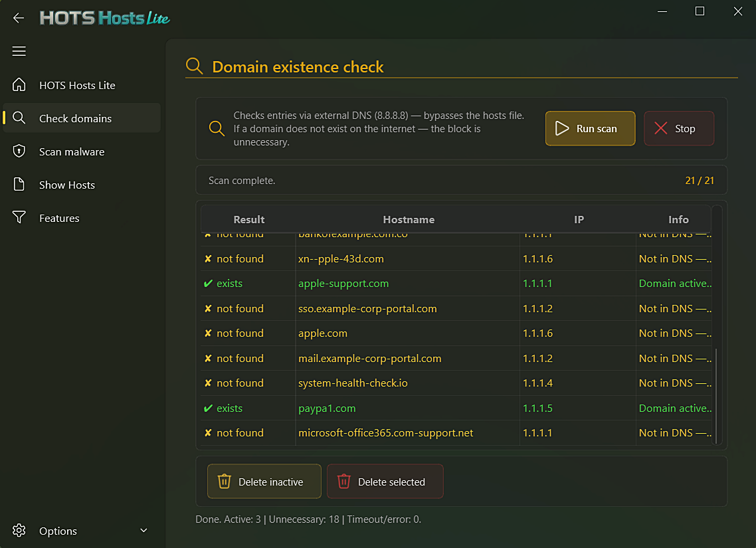Image resolution: width=756 pixels, height=548 pixels.
Task: Click the Domain existence check title
Action: click(298, 66)
